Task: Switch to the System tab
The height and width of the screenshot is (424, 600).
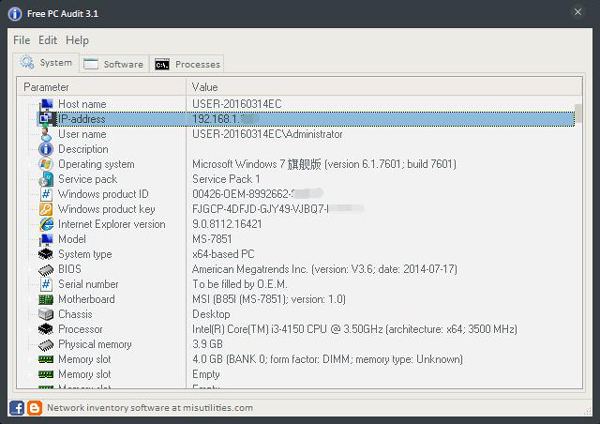Action: click(x=46, y=62)
